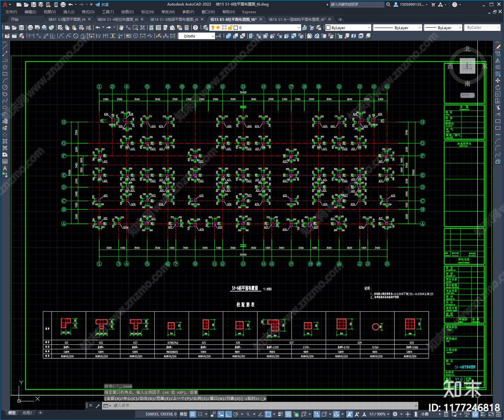Open the ByLayer color control dropdown
The width and height of the screenshot is (504, 420).
coord(348,28)
